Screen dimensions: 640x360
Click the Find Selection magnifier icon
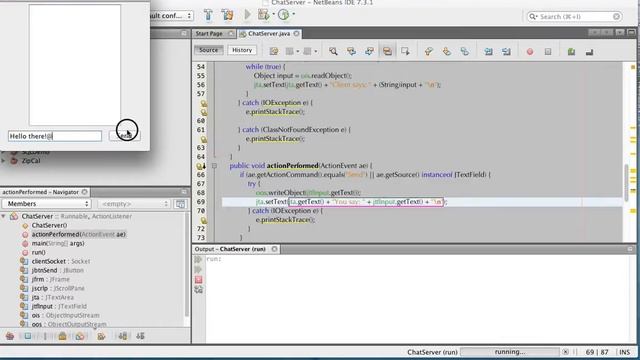pyautogui.click(x=333, y=51)
